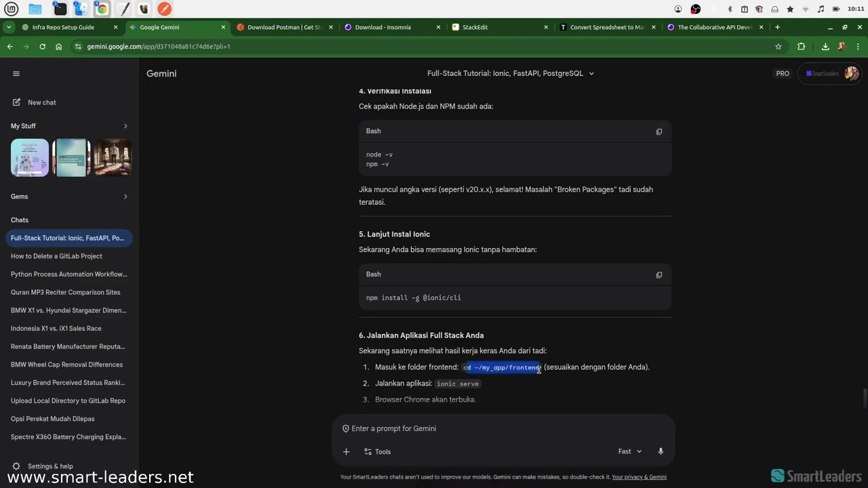The image size is (868, 488).
Task: Open chat BMW Wheel Cap Removal Differences
Action: [x=68, y=365]
